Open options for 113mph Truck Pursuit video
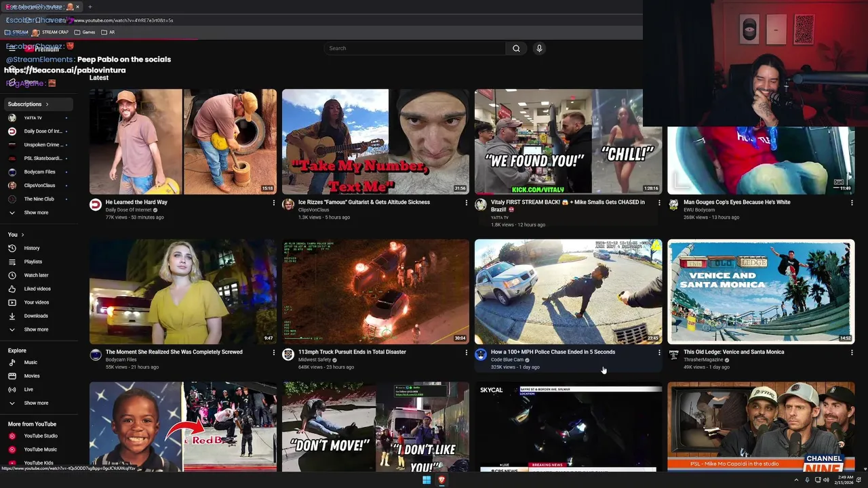This screenshot has width=868, height=488. click(x=467, y=352)
